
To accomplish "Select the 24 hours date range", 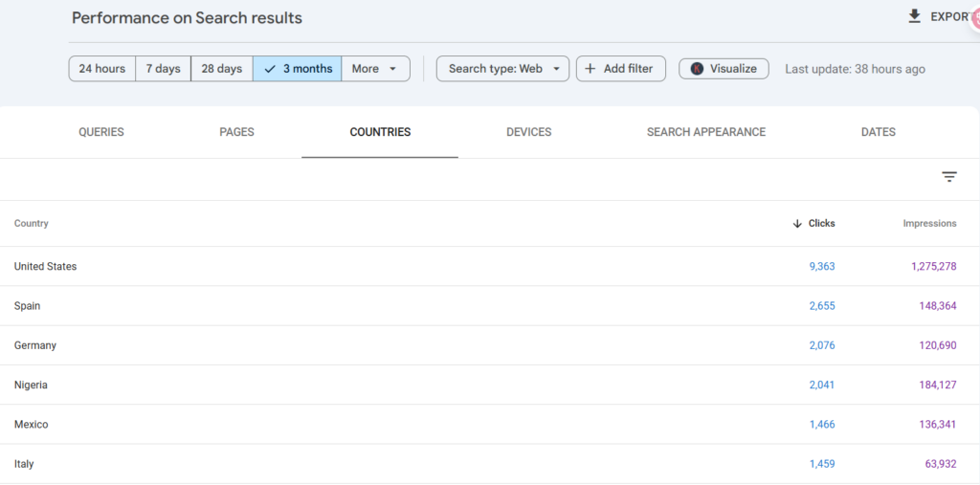I will coord(102,69).
